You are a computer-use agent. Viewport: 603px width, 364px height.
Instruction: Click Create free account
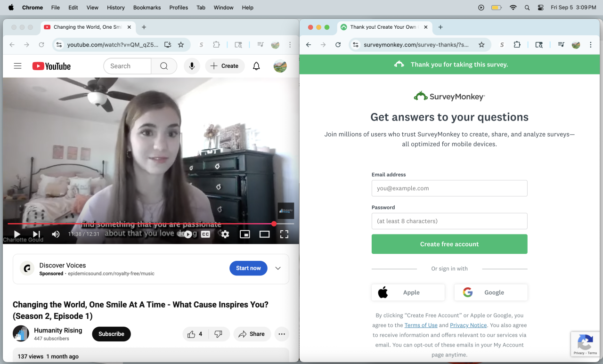[449, 244]
